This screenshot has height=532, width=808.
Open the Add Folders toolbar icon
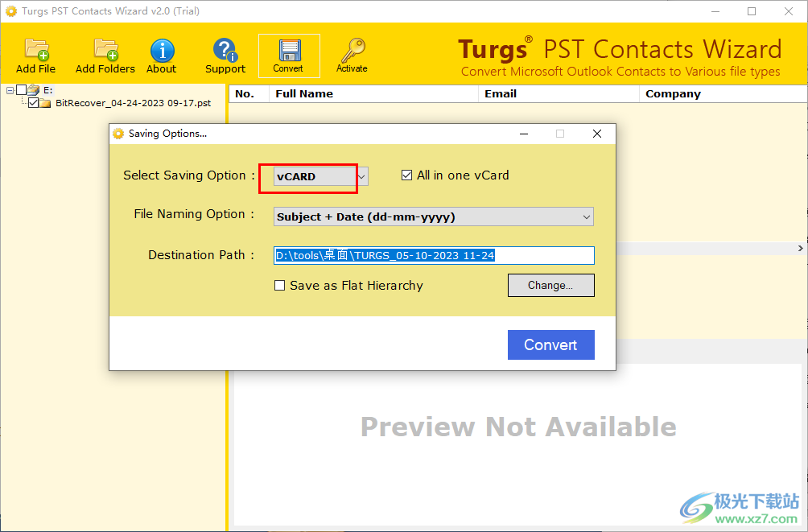[105, 51]
